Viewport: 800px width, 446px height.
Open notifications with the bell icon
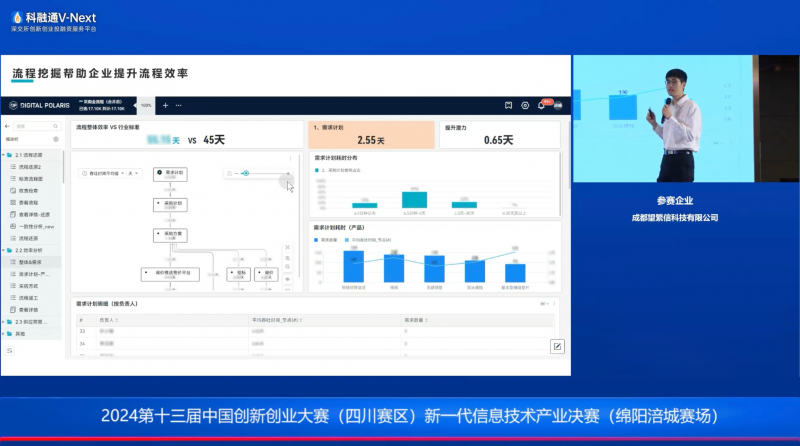tap(541, 106)
